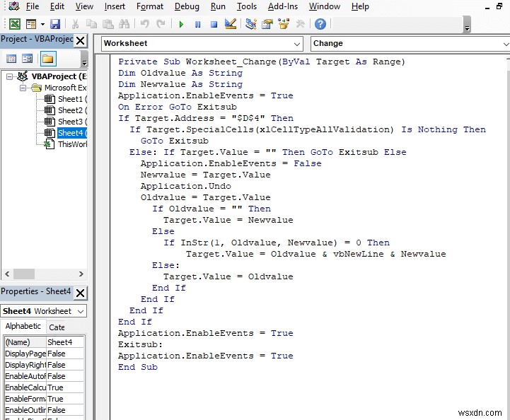Toggle Design Mode icon
Image resolution: width=510 pixels, height=420 pixels.
(x=231, y=24)
